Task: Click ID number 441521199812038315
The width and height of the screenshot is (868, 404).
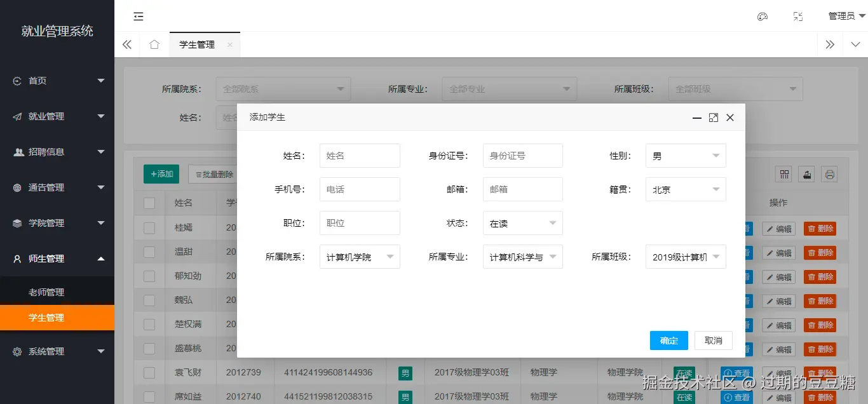Action: (329, 396)
